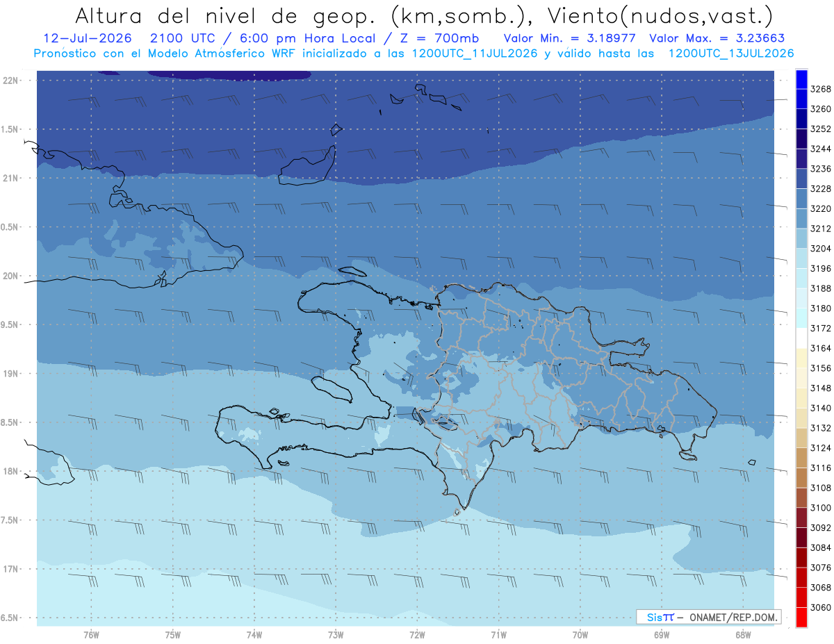
Task: Click the pale yellow swatch between 3164 and 3156
Action: pos(801,358)
